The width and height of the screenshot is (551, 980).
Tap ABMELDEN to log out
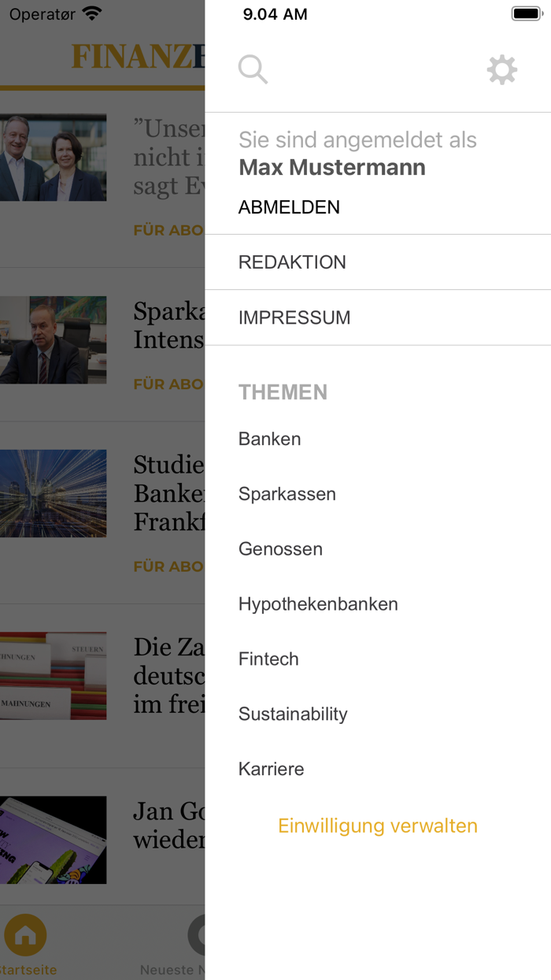pos(289,207)
